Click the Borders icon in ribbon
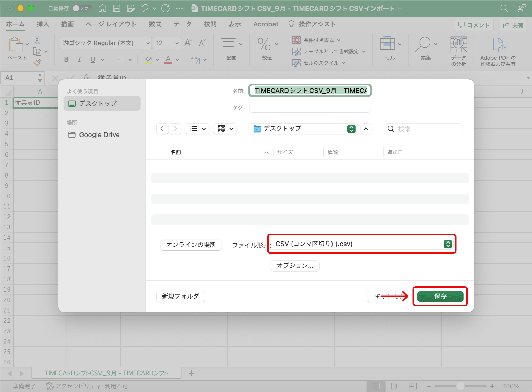532x392 pixels. point(120,59)
